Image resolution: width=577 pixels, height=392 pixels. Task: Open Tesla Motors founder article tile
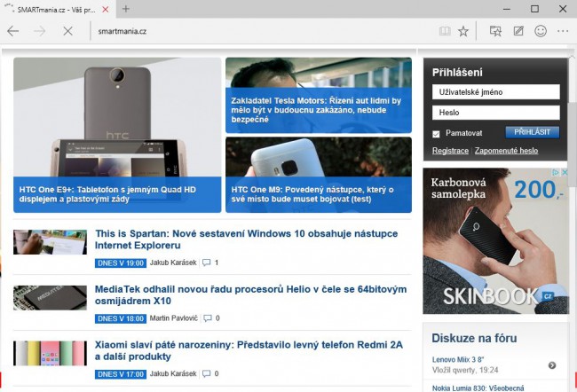tap(319, 96)
